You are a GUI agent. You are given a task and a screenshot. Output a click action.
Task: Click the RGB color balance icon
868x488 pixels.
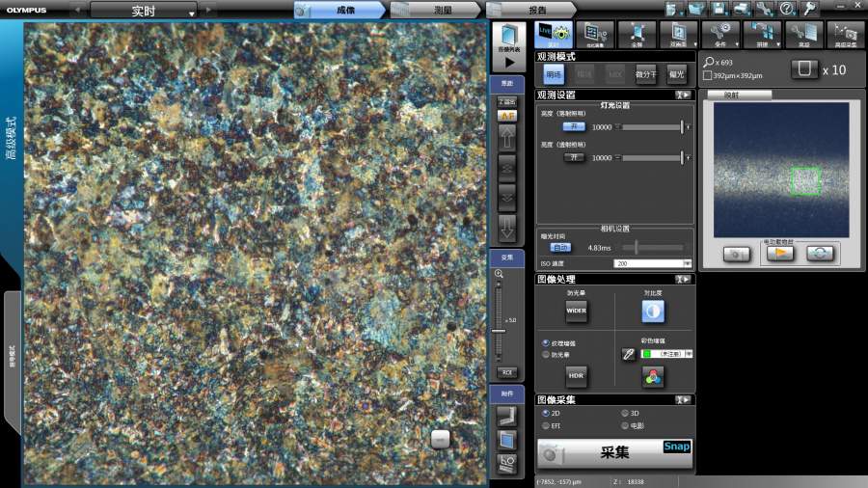click(653, 377)
